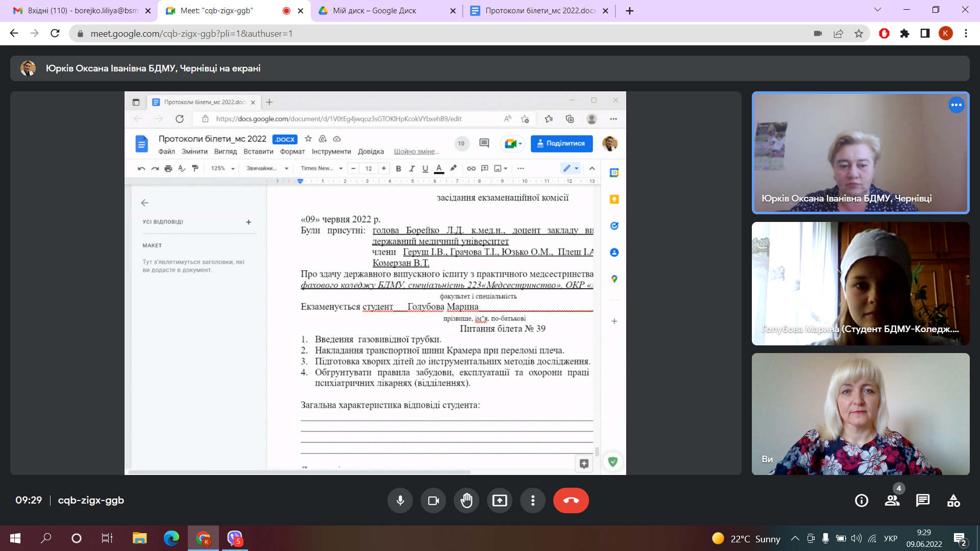
Task: Switch to the Вхідні Gmail tab
Action: click(x=82, y=11)
